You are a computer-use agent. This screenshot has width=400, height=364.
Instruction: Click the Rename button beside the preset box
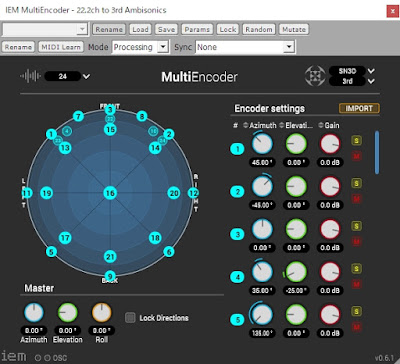click(109, 29)
